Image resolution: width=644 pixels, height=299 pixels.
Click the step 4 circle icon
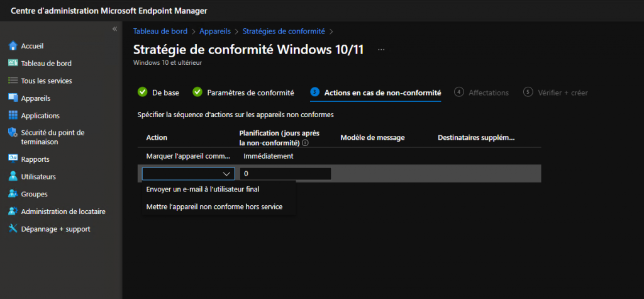[x=458, y=92]
